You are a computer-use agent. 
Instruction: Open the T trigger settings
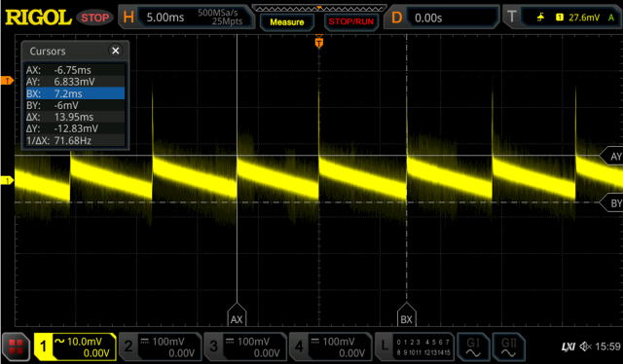(x=562, y=18)
